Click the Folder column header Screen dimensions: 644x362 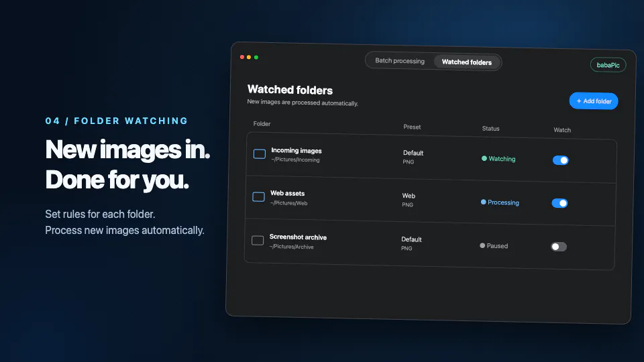(262, 123)
